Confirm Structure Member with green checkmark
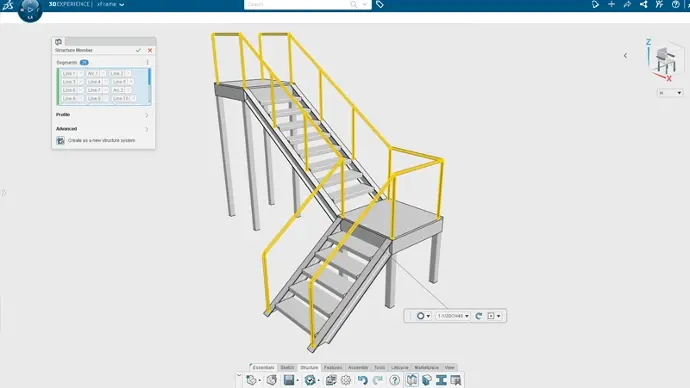The width and height of the screenshot is (690, 388). pyautogui.click(x=138, y=50)
